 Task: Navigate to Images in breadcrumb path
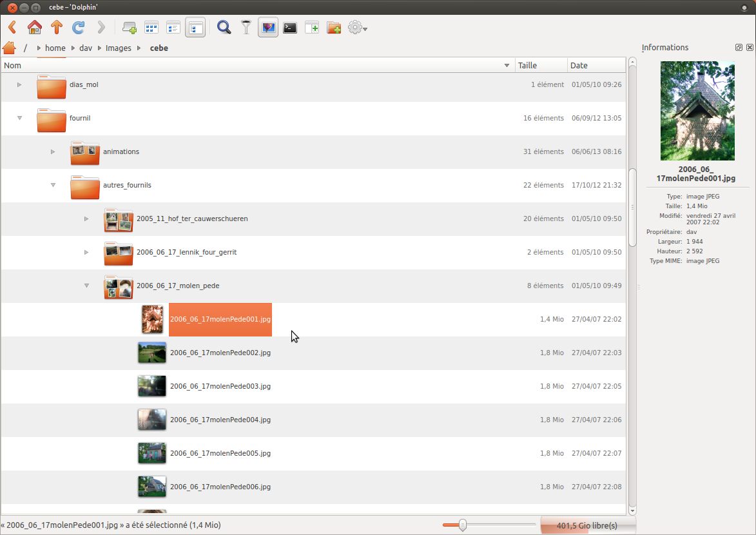(x=118, y=48)
